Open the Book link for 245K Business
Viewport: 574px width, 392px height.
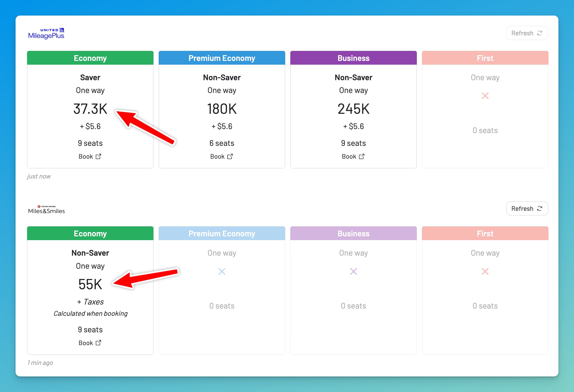click(x=349, y=156)
